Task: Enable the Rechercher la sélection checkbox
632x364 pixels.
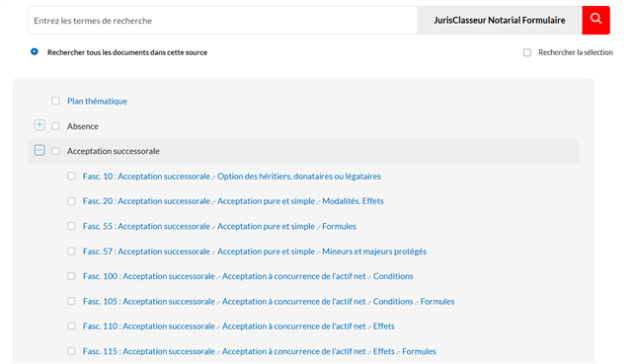Action: pos(527,52)
